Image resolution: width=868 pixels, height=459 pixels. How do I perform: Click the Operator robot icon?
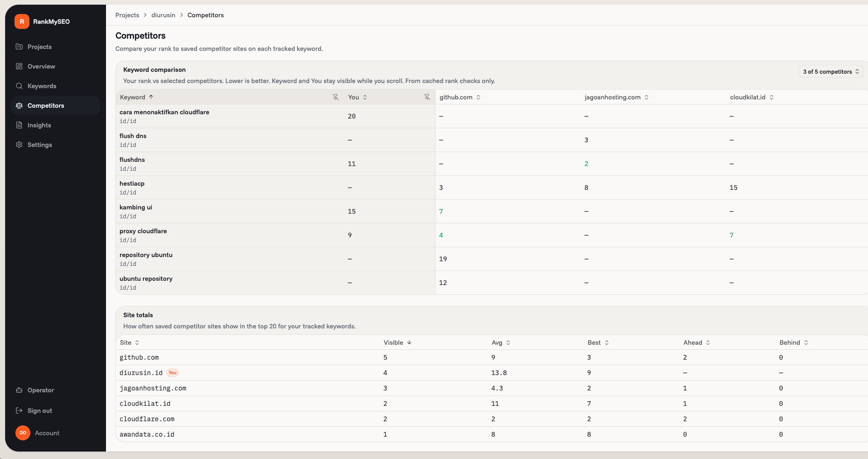[x=19, y=390]
